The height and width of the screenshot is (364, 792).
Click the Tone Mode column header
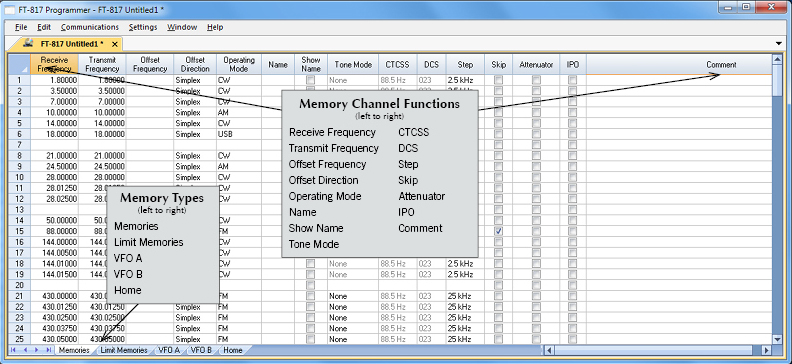click(353, 65)
